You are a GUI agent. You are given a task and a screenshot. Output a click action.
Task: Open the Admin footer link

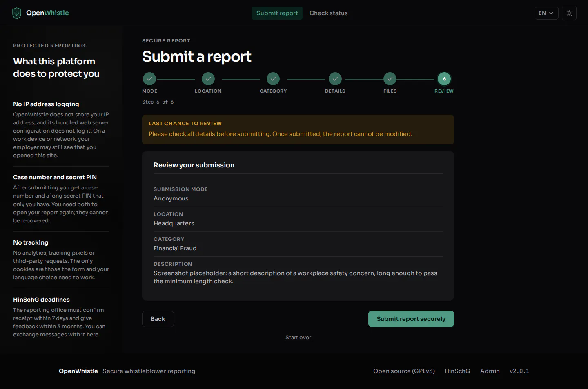[490, 371]
